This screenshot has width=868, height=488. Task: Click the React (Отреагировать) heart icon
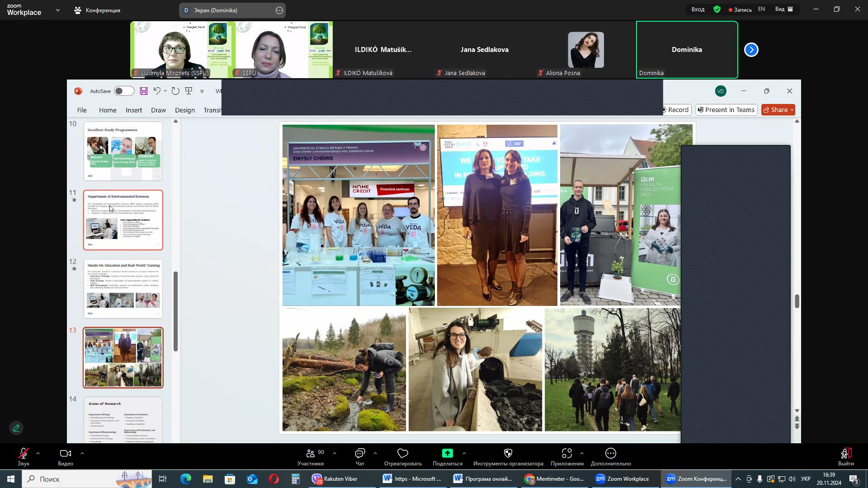click(402, 454)
